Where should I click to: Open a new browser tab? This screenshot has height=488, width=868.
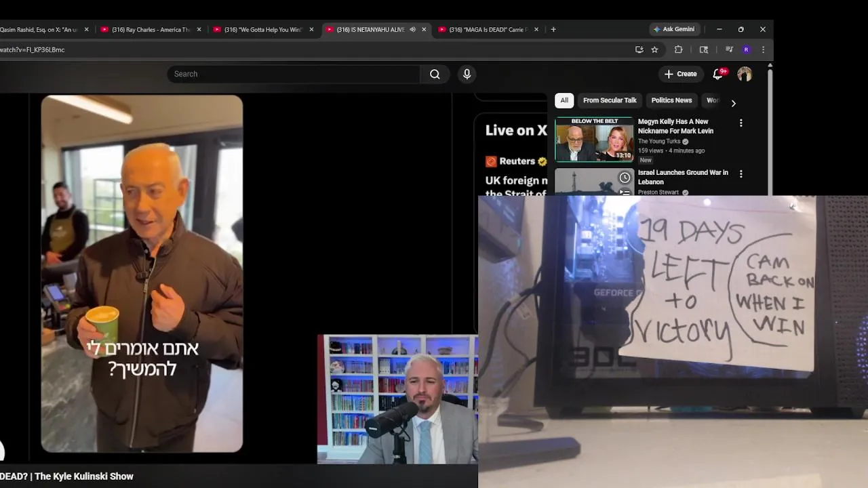[x=553, y=30]
